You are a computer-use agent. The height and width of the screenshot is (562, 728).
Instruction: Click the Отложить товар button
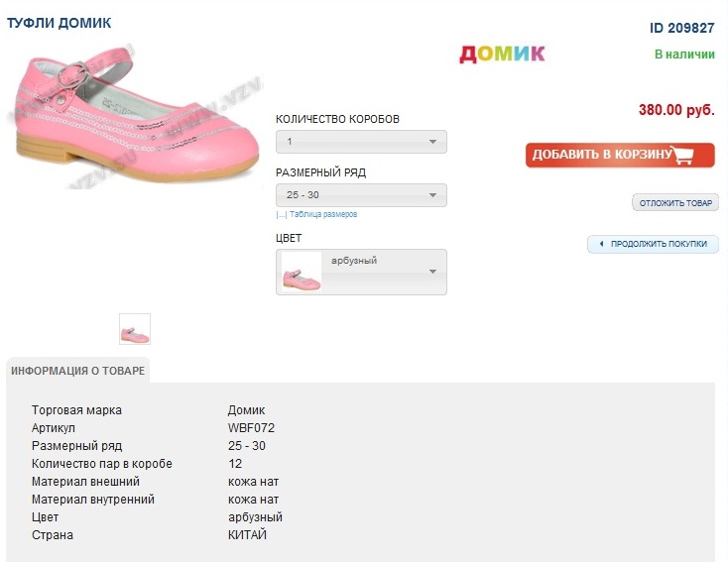[675, 203]
